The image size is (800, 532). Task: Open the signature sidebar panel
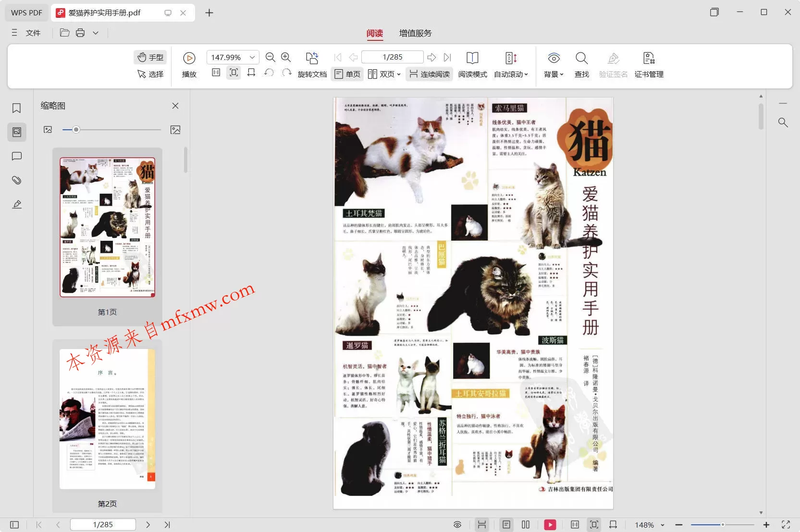pyautogui.click(x=16, y=204)
